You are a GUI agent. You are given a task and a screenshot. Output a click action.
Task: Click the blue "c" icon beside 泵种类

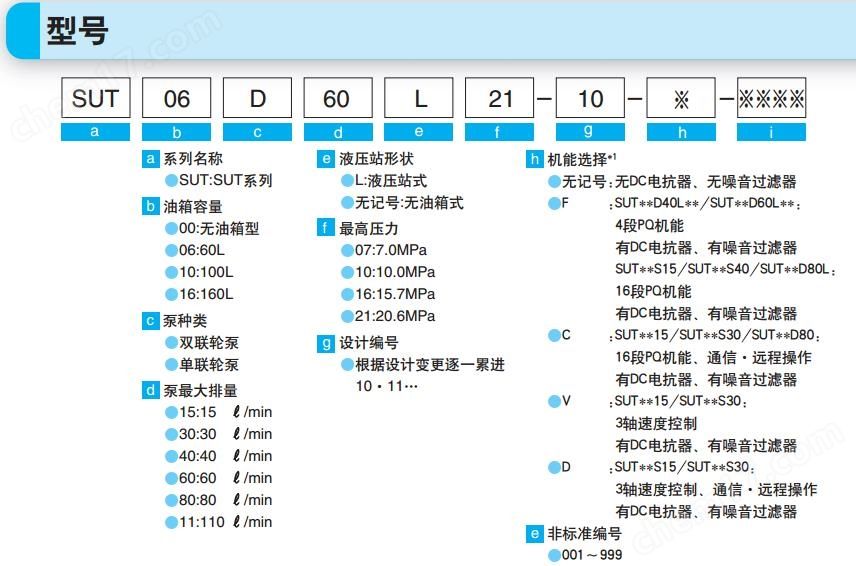(151, 321)
